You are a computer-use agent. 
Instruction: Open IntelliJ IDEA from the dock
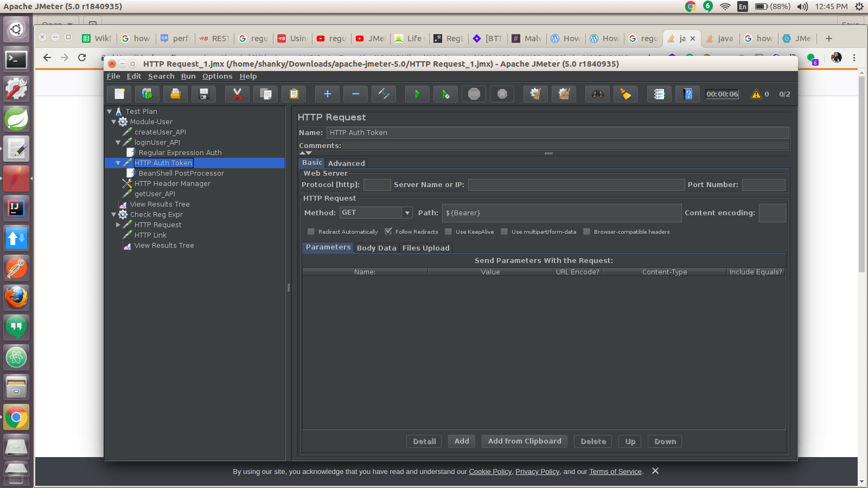point(16,208)
